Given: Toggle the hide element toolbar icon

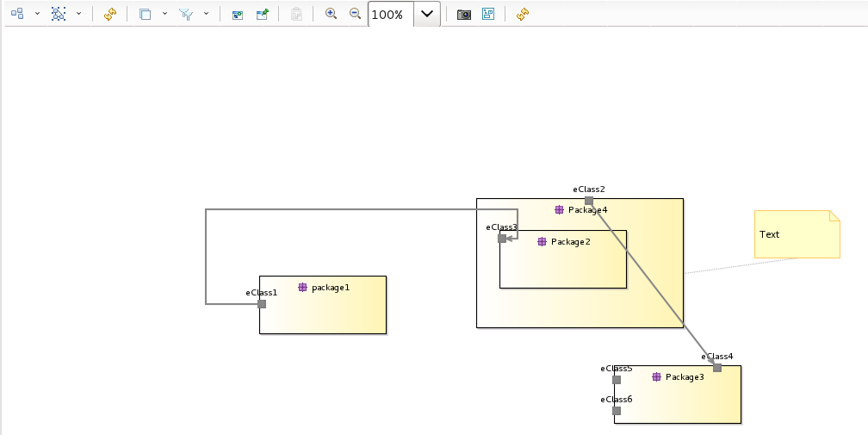Looking at the screenshot, I should 238,14.
